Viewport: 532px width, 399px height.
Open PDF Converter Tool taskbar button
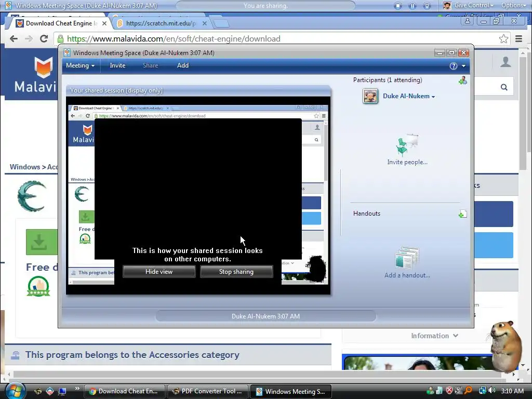pos(208,391)
